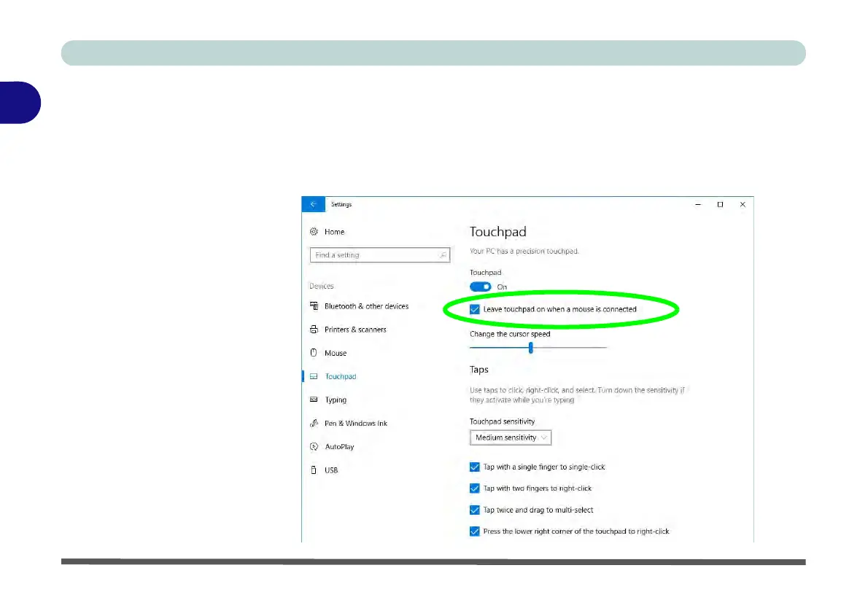868x611 pixels.
Task: Click the Touchpad icon in sidebar
Action: [314, 376]
